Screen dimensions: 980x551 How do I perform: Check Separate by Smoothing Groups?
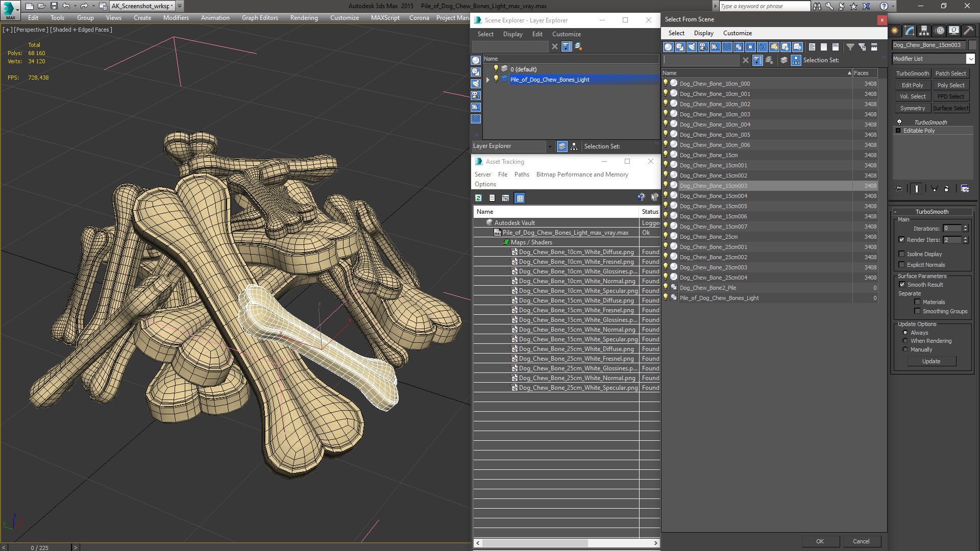(x=917, y=311)
